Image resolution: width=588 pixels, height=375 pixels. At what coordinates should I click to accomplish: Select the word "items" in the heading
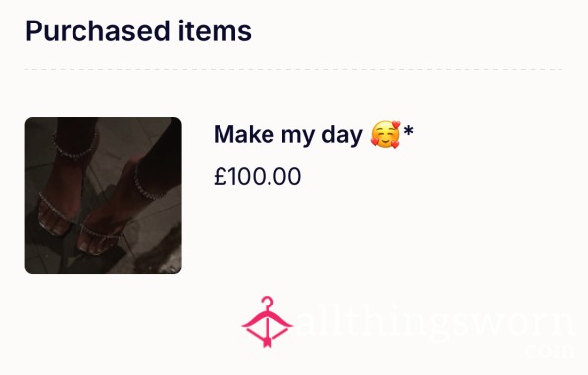[215, 30]
